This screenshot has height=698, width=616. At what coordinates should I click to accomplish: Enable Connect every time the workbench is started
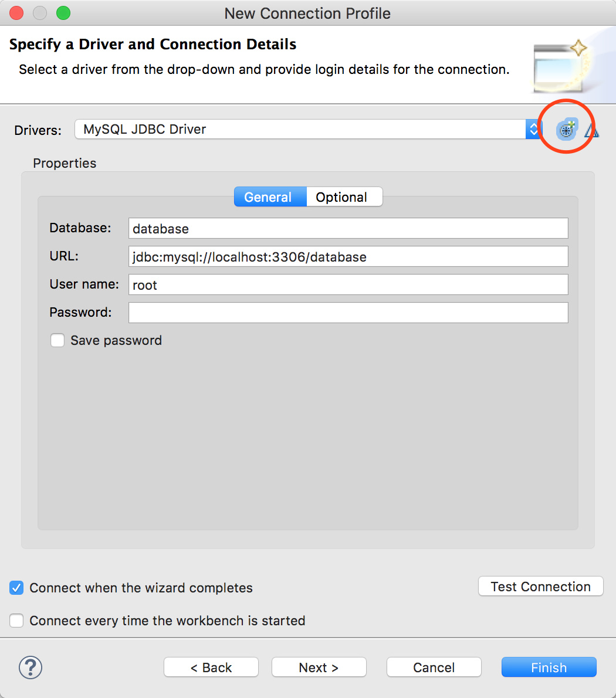pos(16,621)
